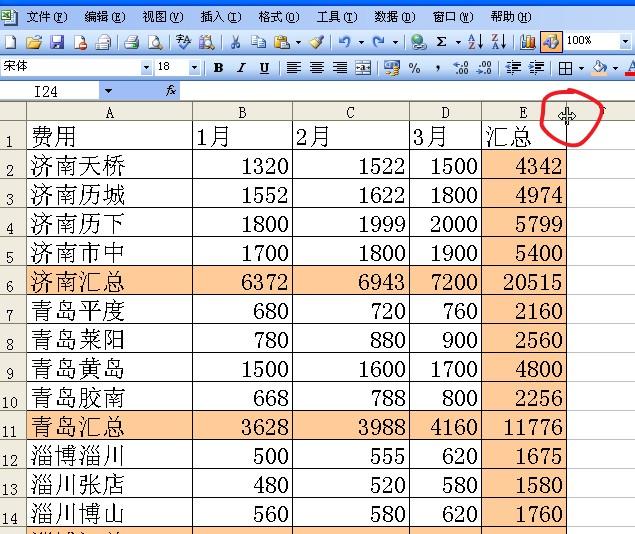This screenshot has height=534, width=635.
Task: Click the Permission icon
Action: (80, 42)
